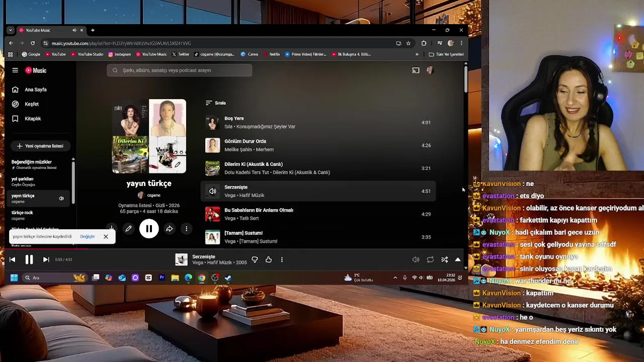Open YouTube Studio bookmark

point(87,54)
